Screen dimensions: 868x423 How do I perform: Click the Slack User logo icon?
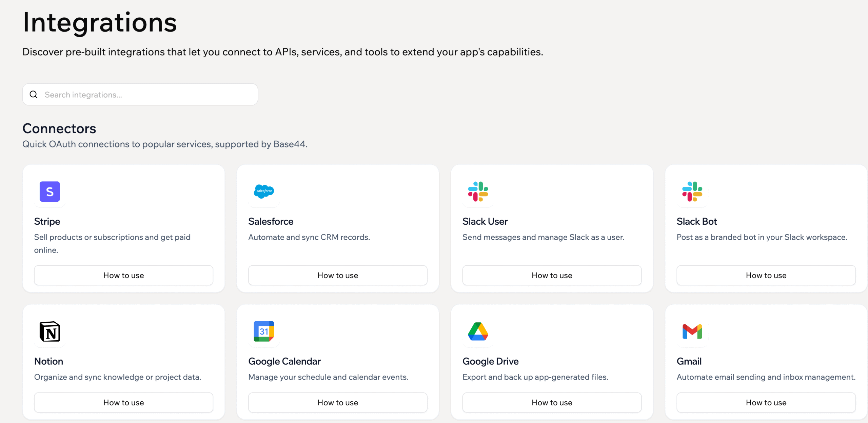478,192
